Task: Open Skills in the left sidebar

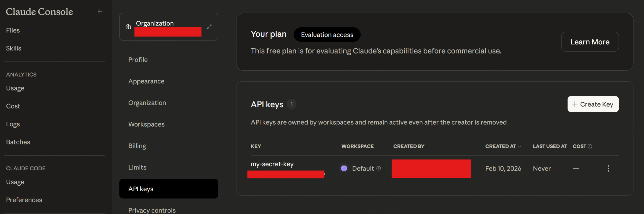Action: point(14,48)
